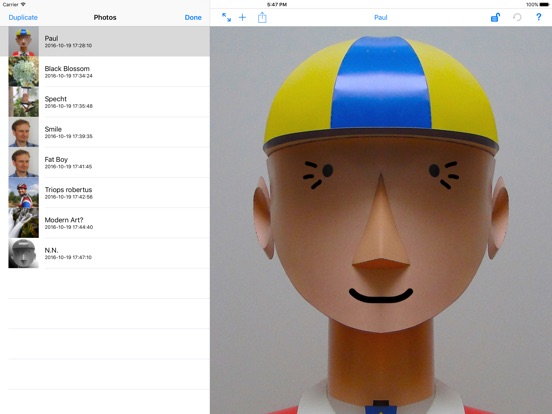Click the greyed undo arrow icon
This screenshot has height=414, width=552.
[x=517, y=17]
